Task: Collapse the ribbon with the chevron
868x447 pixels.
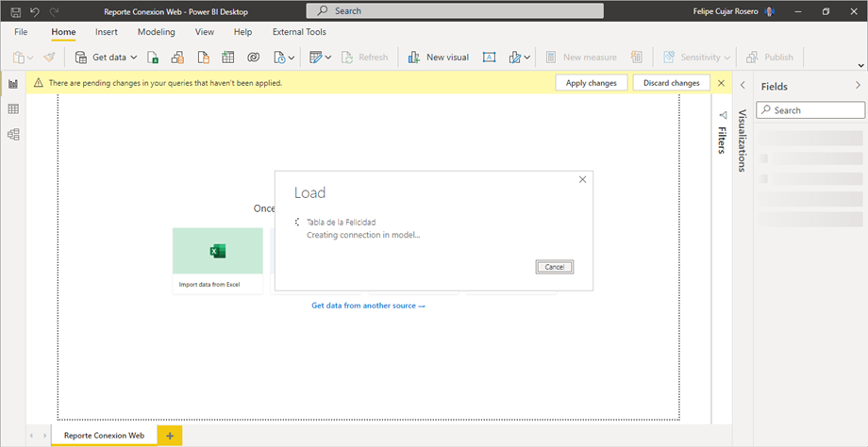Action: click(x=860, y=65)
